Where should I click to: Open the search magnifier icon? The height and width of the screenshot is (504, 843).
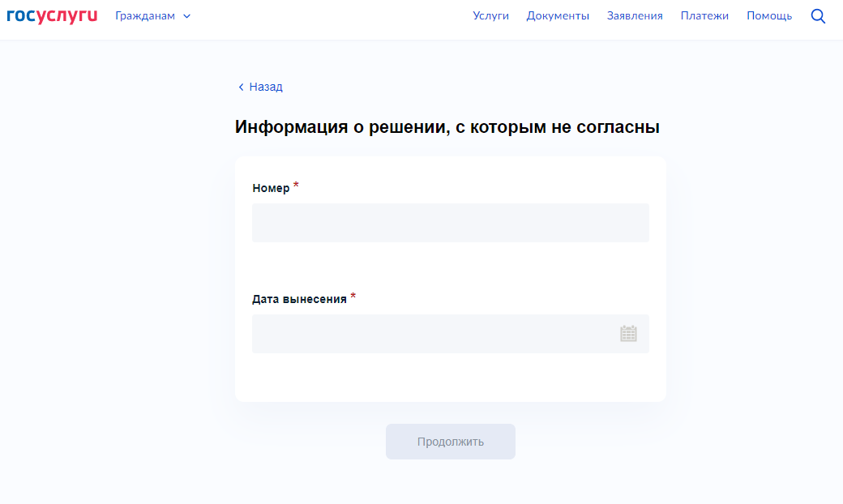[818, 16]
